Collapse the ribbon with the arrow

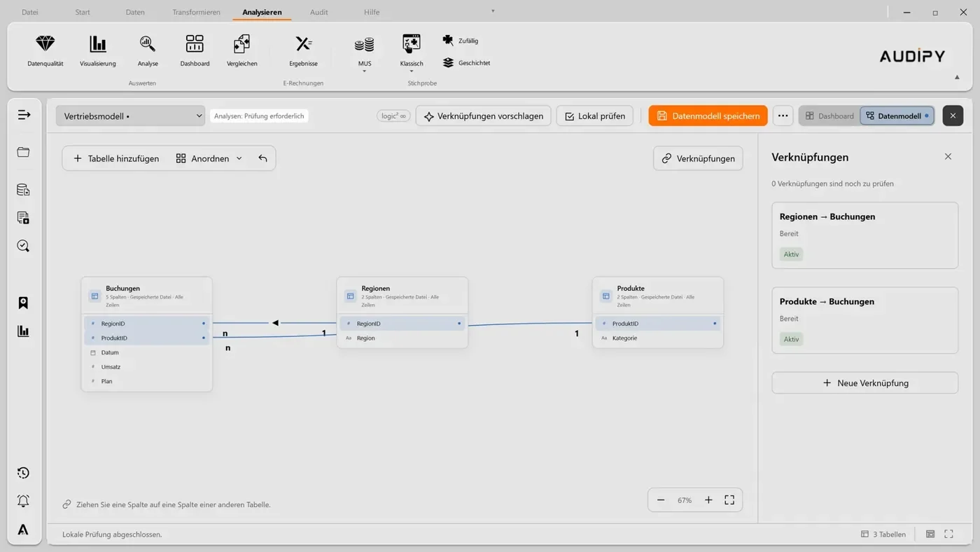click(x=957, y=77)
